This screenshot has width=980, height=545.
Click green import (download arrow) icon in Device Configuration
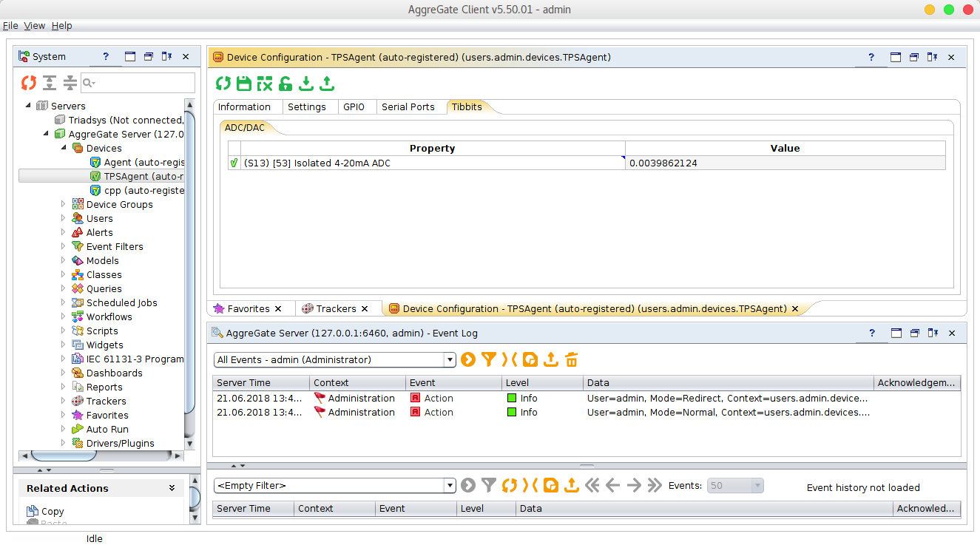(306, 84)
